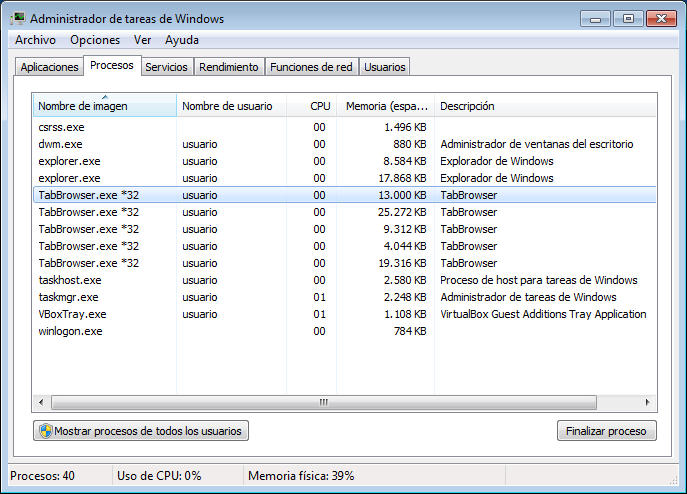Click the Finalizar proceso button
Viewport: 687px width, 494px height.
click(606, 431)
